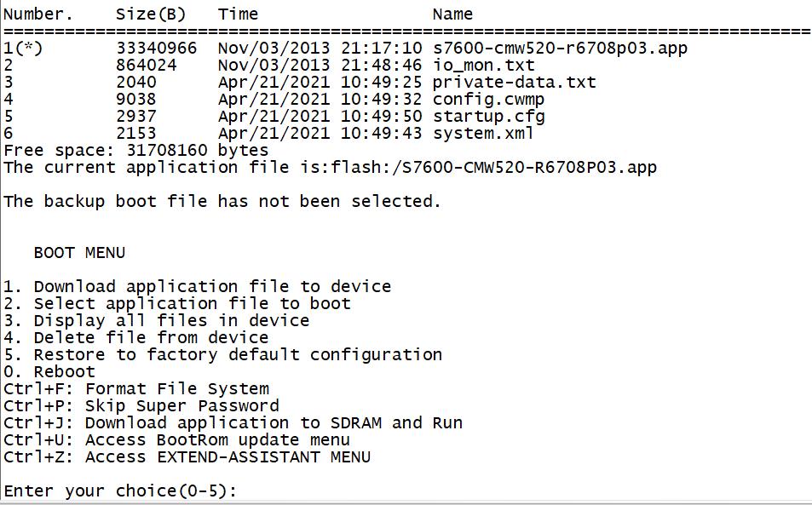
Task: Select the Skip Super Password line
Action: (141, 406)
